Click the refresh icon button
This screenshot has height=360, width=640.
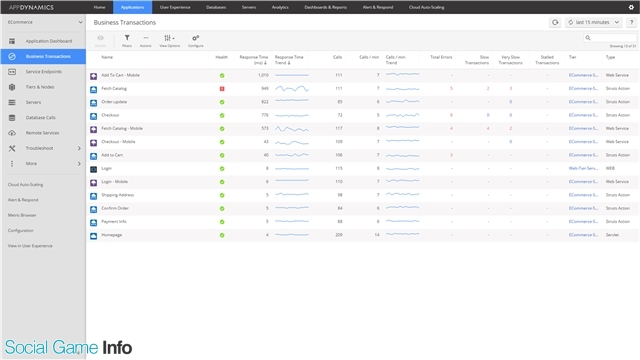pyautogui.click(x=555, y=22)
